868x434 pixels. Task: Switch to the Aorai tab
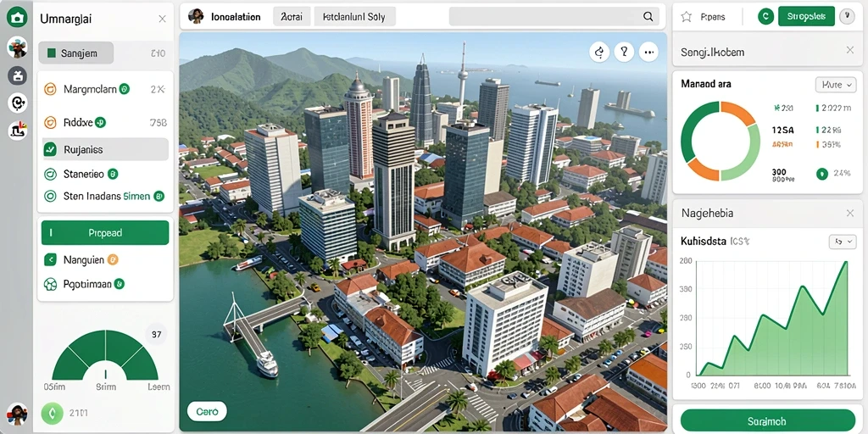tap(292, 17)
